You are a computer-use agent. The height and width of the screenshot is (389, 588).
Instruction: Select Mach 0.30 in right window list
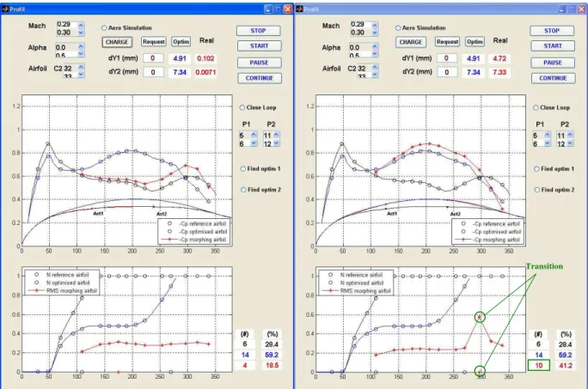tap(358, 33)
